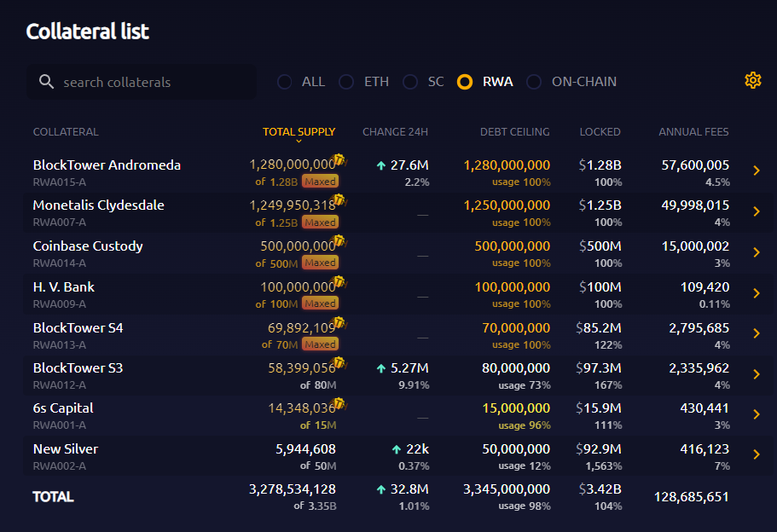The height and width of the screenshot is (532, 777).
Task: Click the ATH badge on BlockTower Andromeda
Action: click(339, 159)
